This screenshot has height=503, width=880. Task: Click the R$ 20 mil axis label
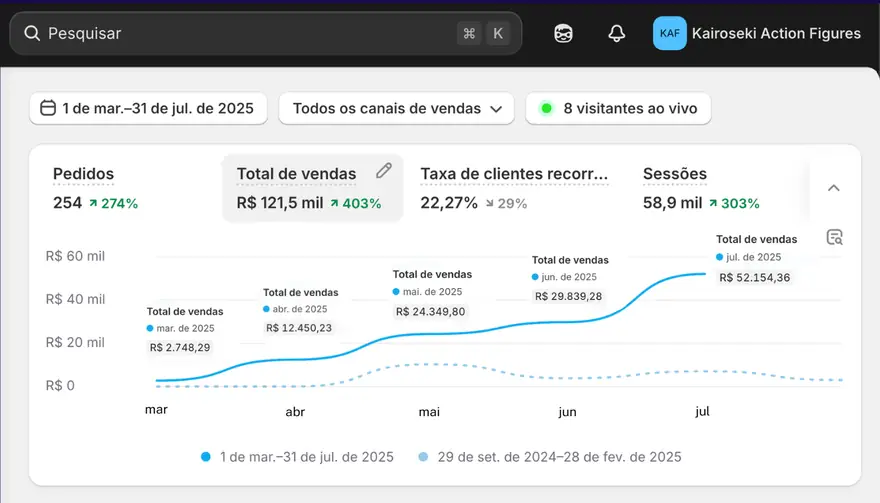[75, 342]
